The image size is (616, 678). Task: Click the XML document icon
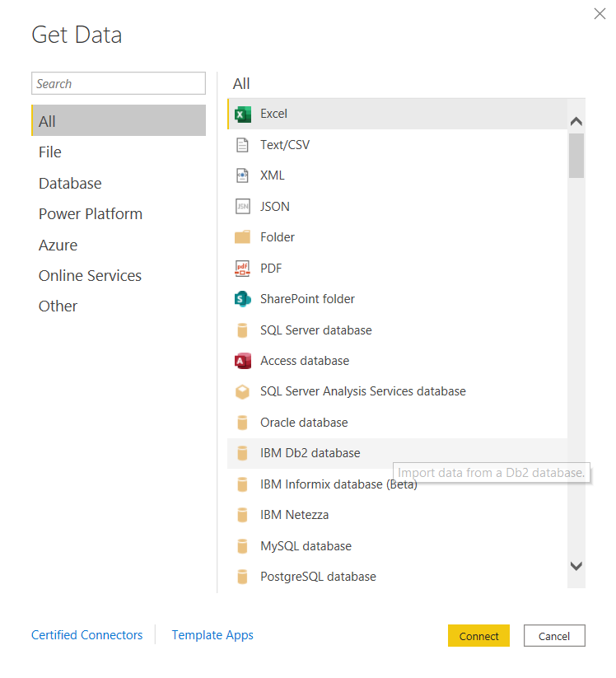pyautogui.click(x=242, y=175)
